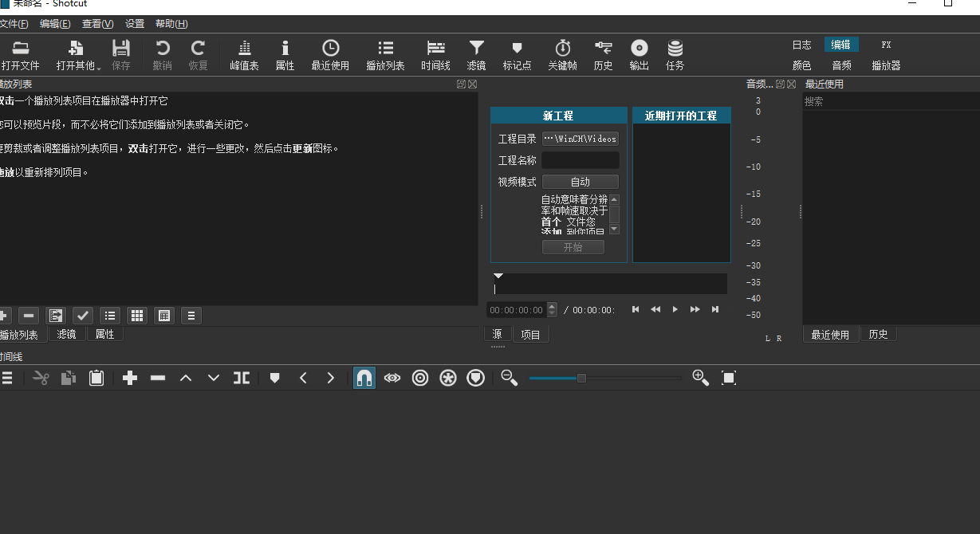Open the 标记点 markers panel
This screenshot has height=534, width=980.
(517, 53)
